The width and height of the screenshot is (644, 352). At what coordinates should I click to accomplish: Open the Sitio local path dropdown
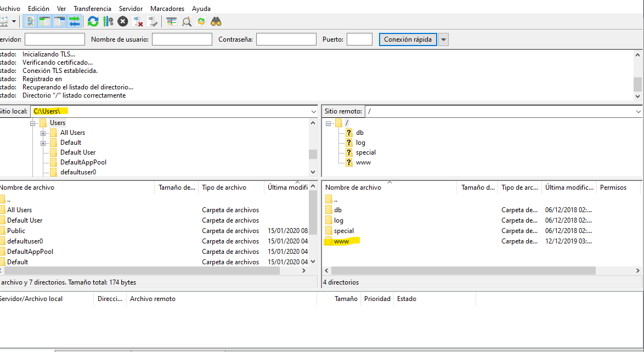pos(313,111)
